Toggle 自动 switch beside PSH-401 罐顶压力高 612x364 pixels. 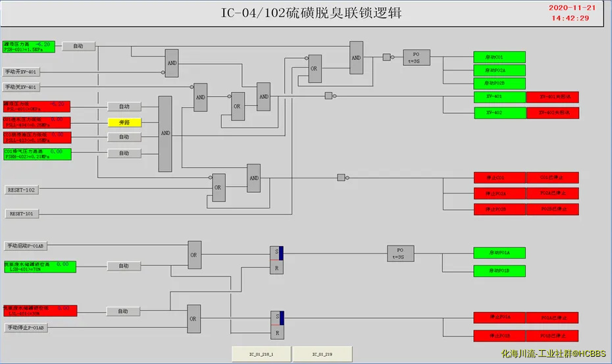(78, 46)
